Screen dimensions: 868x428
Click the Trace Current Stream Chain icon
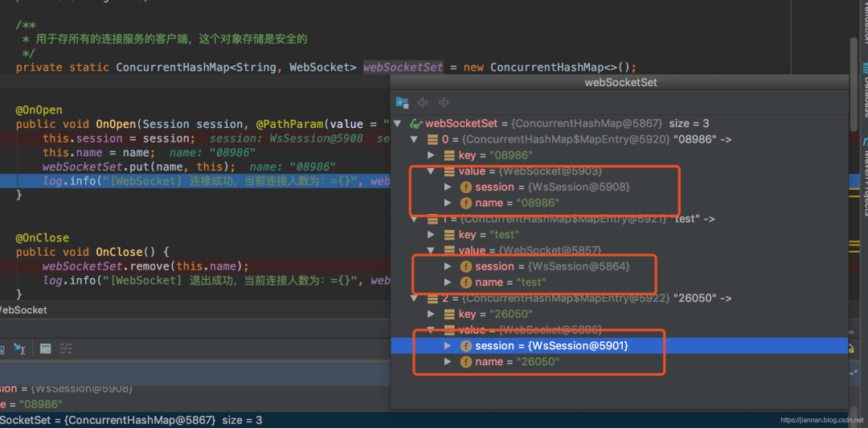click(x=66, y=348)
